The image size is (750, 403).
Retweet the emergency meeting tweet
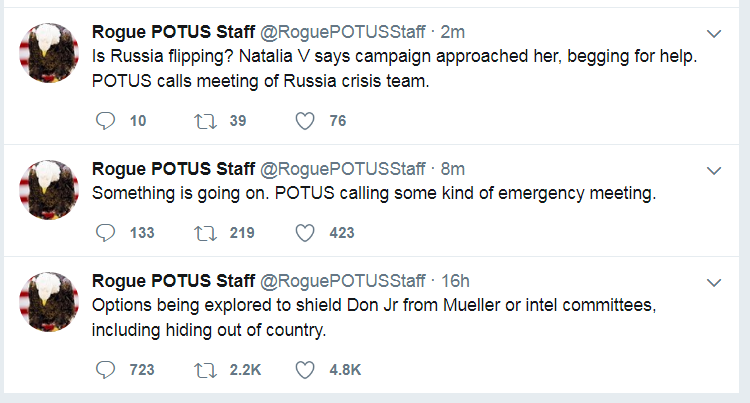tap(204, 233)
